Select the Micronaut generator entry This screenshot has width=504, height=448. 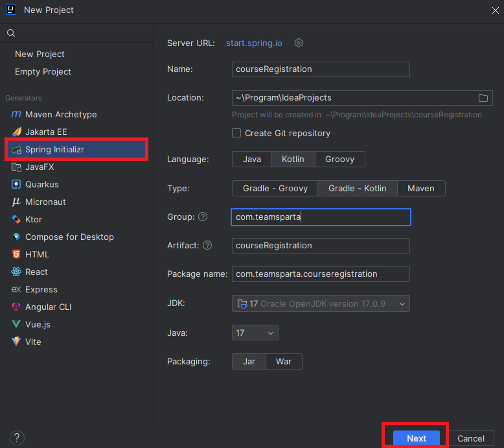(76, 202)
